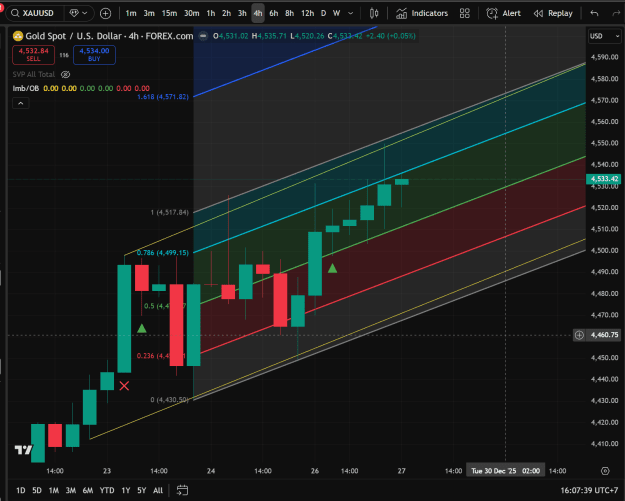Select the Imb/OB indicator legend

click(26, 88)
